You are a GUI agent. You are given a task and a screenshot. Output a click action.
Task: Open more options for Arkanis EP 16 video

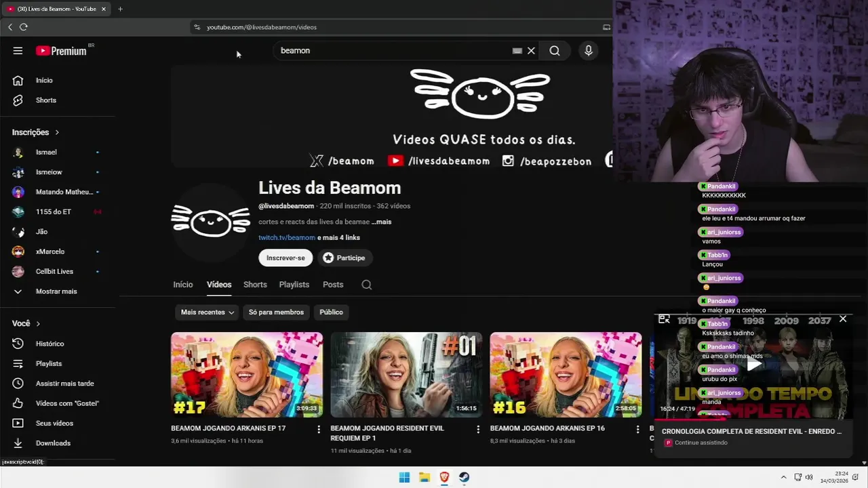637,429
